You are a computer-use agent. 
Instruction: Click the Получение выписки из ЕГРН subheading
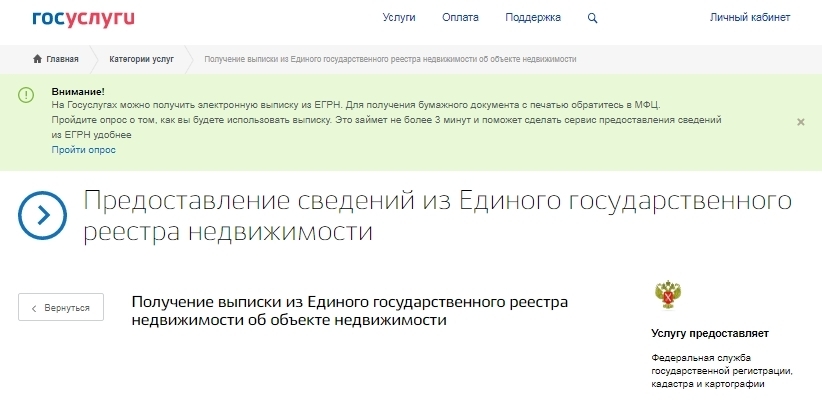(350, 310)
